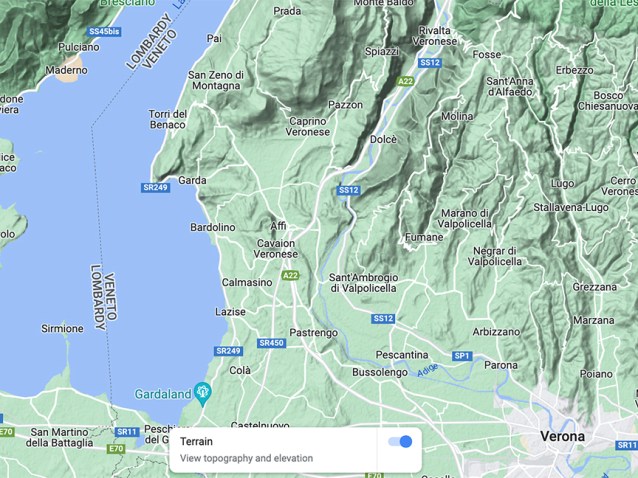Open the Gardaland place label
This screenshot has height=478, width=638.
163,394
